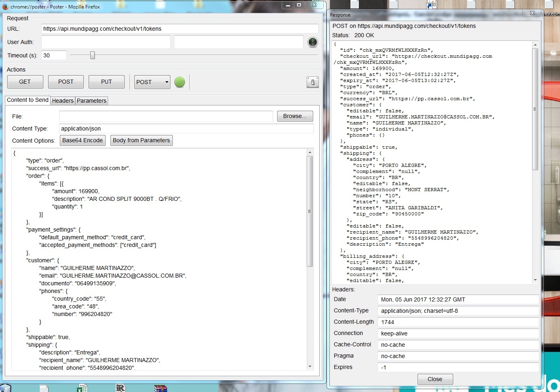The height and width of the screenshot is (392, 560).
Task: Click the "created_at" line in the response
Action: point(399,74)
